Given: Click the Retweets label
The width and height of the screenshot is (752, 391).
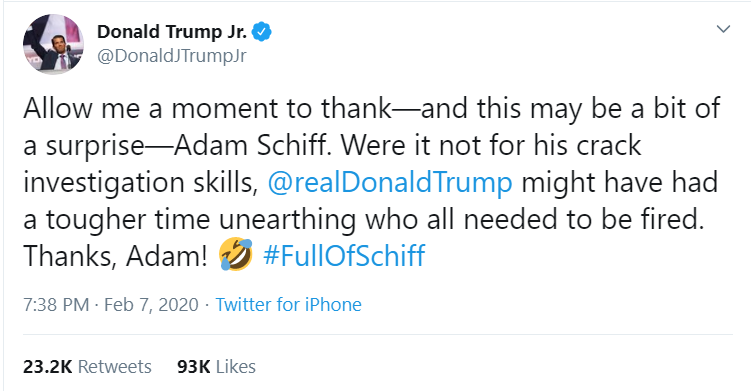Looking at the screenshot, I should click(115, 367).
